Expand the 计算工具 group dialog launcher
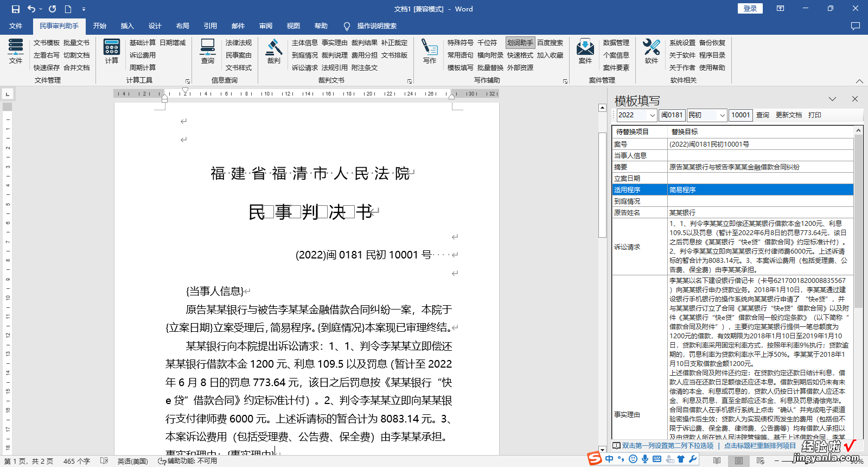The image size is (868, 467). click(188, 81)
